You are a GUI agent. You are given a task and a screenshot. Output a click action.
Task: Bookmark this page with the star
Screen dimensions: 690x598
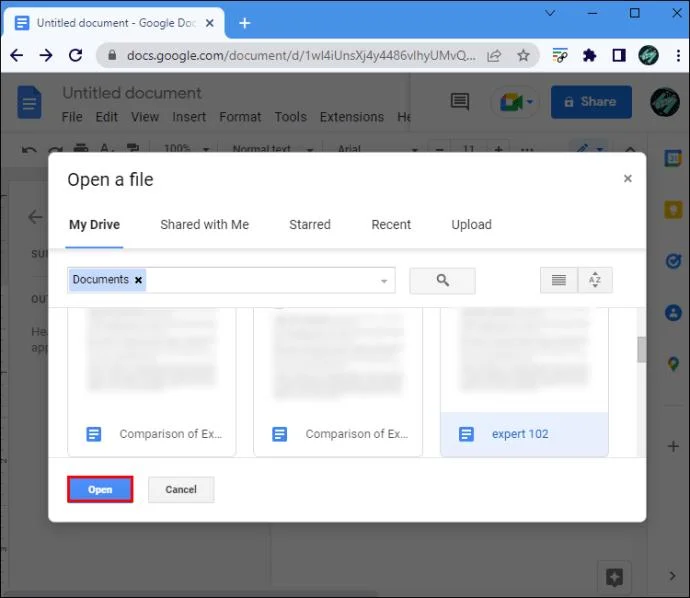point(523,56)
